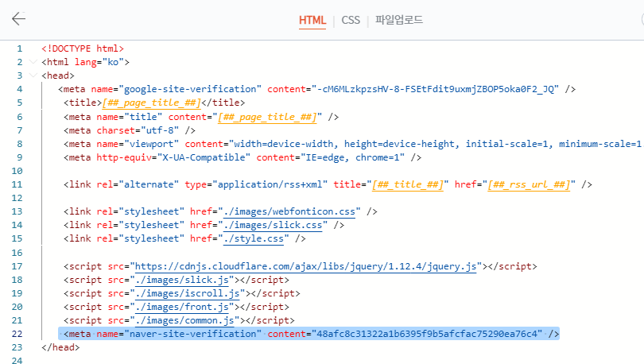Open the 파일업로드 tab
Image resolution: width=644 pixels, height=364 pixels.
click(x=399, y=20)
